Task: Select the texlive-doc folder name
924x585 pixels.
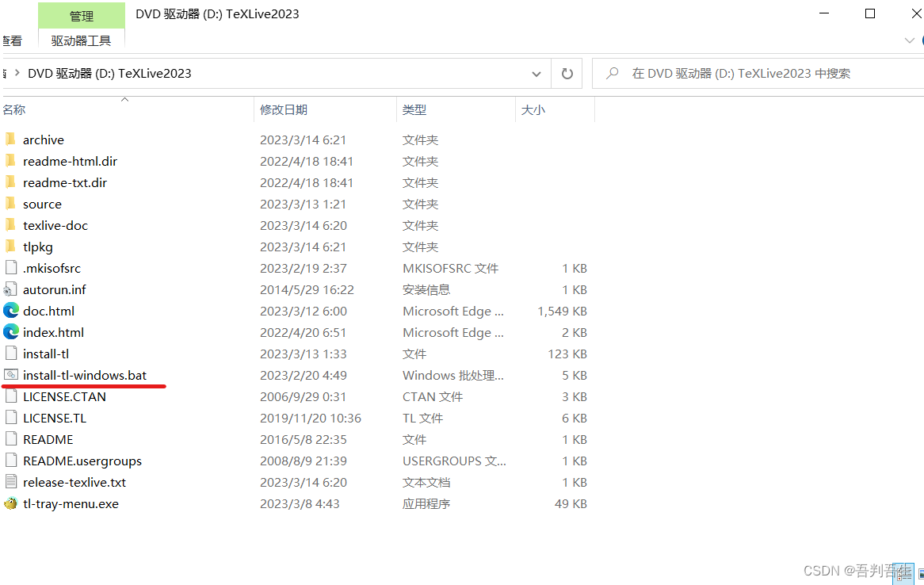Action: 55,225
